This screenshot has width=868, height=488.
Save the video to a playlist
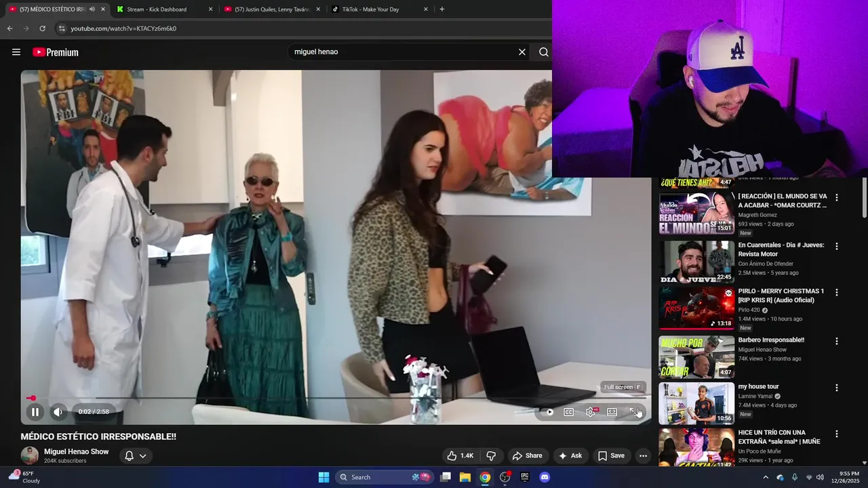611,455
